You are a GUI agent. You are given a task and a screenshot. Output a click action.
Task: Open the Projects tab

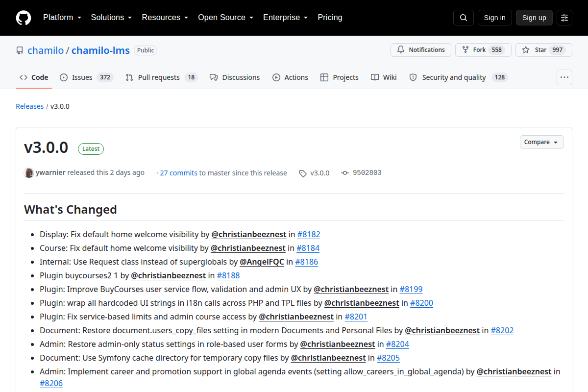340,77
